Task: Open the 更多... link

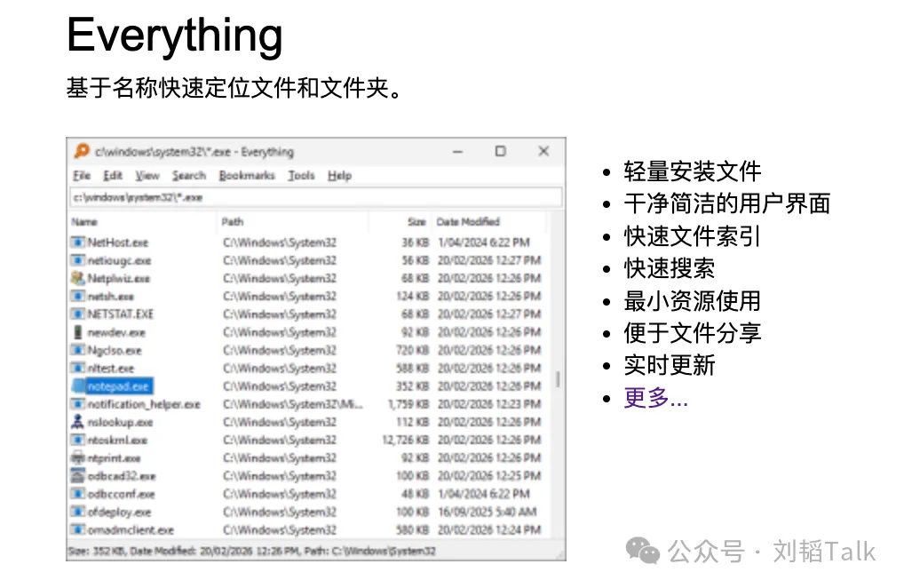Action: click(x=656, y=397)
